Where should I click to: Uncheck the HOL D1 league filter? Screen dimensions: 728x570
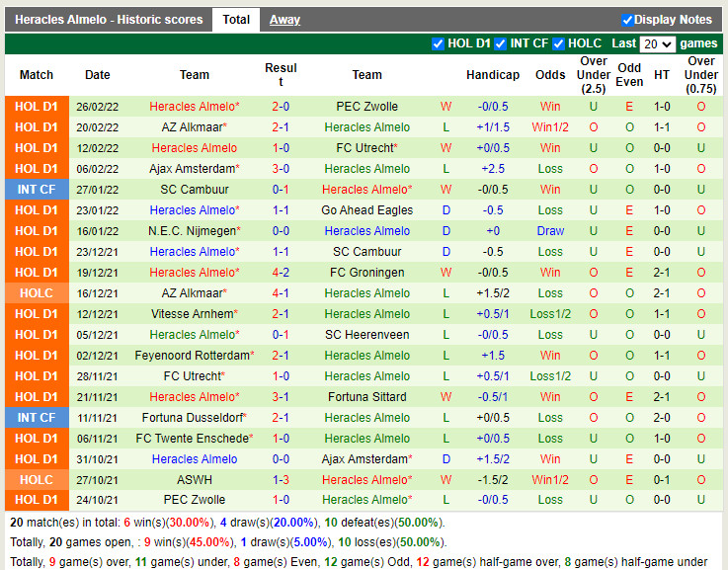coord(438,43)
